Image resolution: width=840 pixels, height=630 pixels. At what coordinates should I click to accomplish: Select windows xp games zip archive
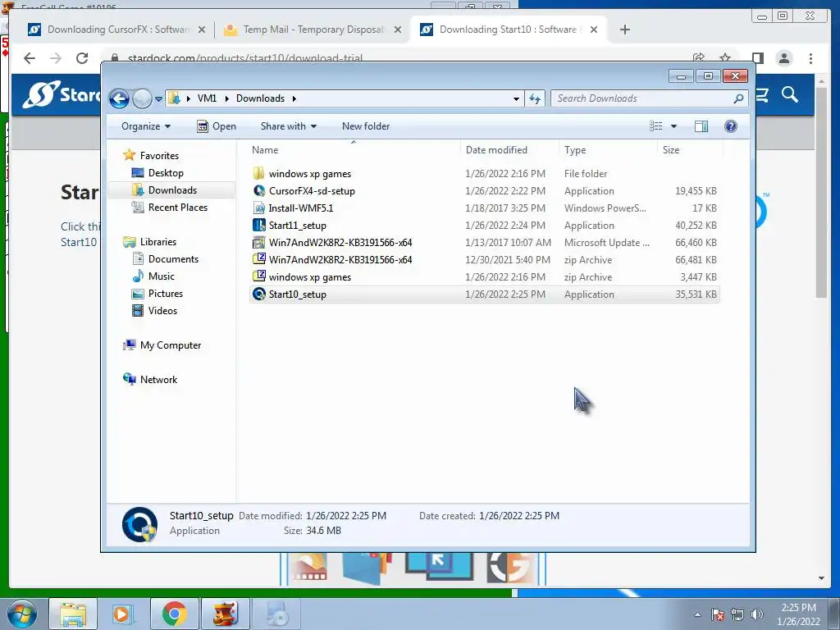coord(484,277)
